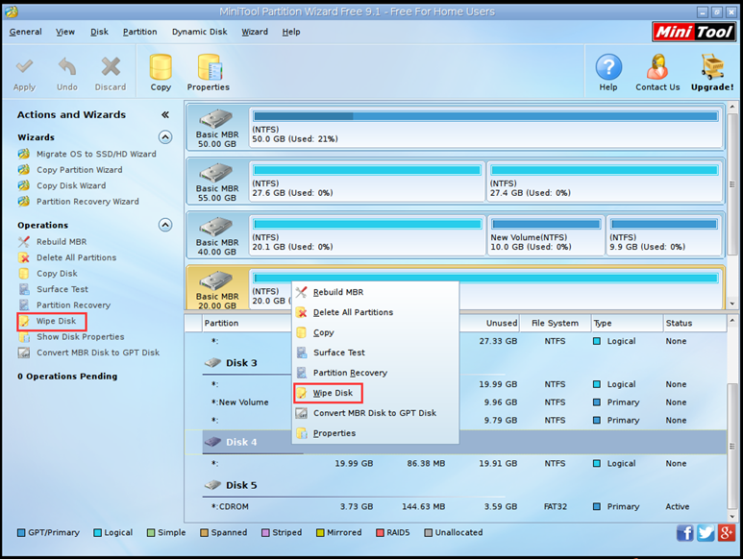
Task: Open the Google Plus share icon
Action: [727, 533]
